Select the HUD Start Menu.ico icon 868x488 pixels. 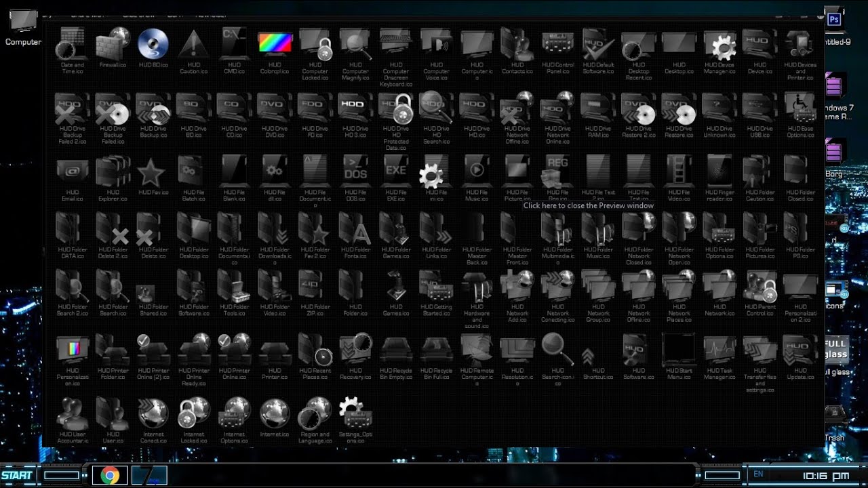click(679, 350)
